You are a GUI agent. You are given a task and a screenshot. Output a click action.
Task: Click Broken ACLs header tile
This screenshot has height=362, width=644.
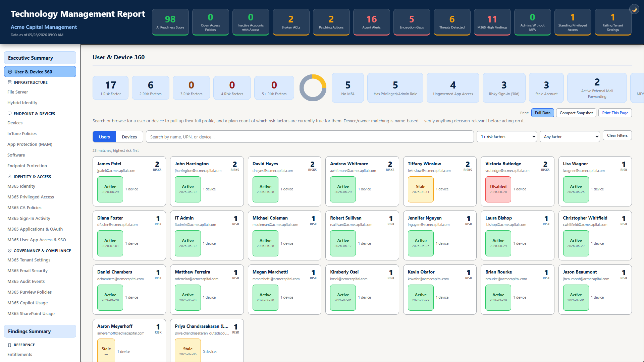click(x=291, y=22)
